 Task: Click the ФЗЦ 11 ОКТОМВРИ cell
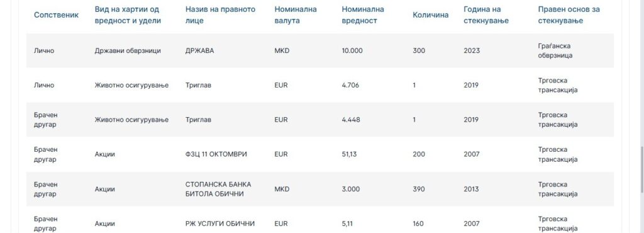click(216, 154)
